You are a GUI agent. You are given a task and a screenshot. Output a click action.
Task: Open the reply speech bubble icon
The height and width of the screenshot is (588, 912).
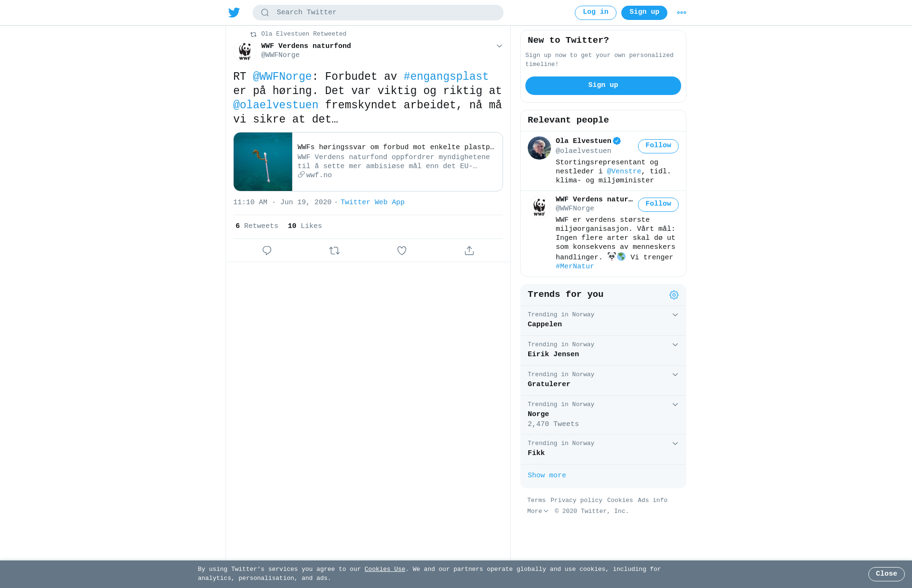pos(267,250)
